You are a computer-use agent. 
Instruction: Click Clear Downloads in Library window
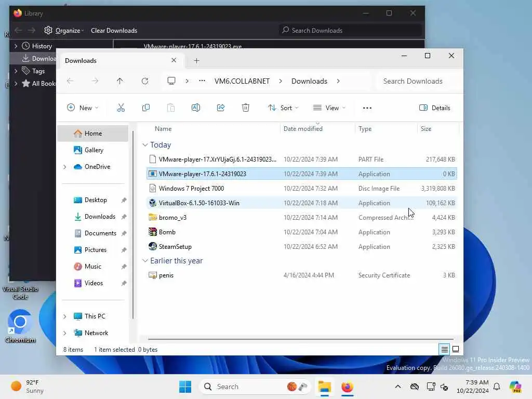[114, 31]
